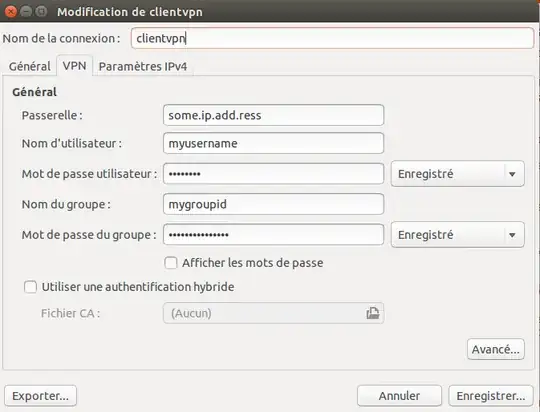The image size is (540, 412).
Task: Click the window title Modification de clientvpn
Action: (130, 12)
